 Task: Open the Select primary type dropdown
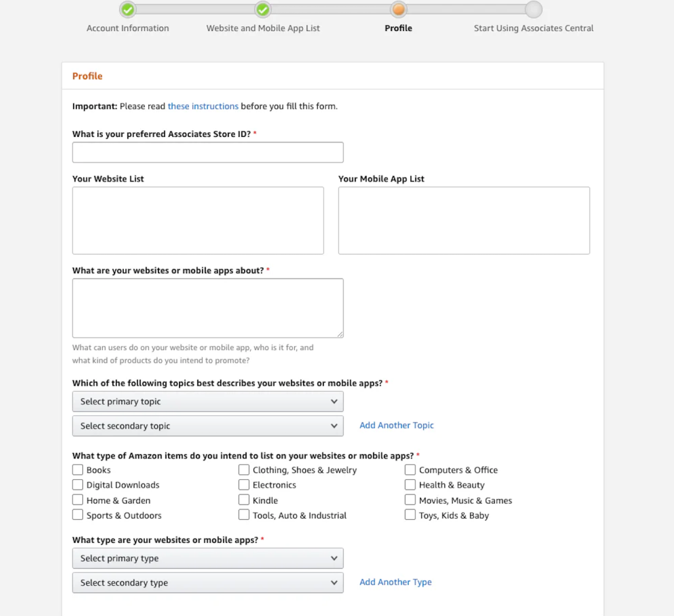pyautogui.click(x=207, y=558)
